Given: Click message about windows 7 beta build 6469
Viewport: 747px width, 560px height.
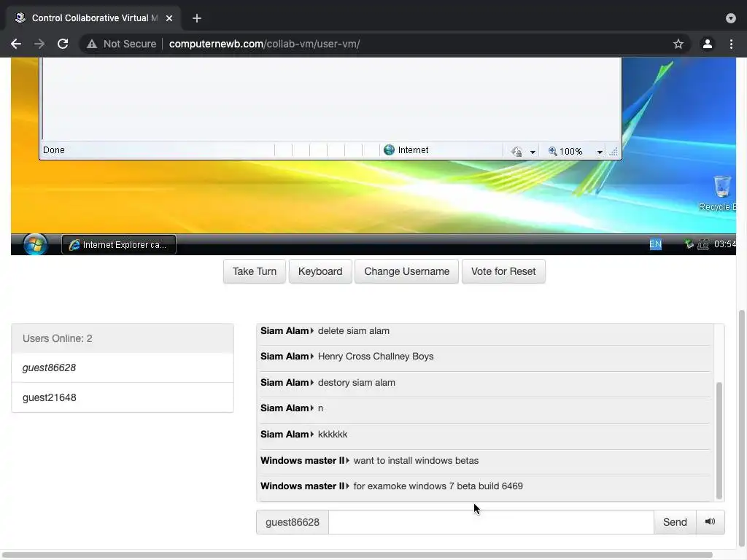Looking at the screenshot, I should [438, 486].
